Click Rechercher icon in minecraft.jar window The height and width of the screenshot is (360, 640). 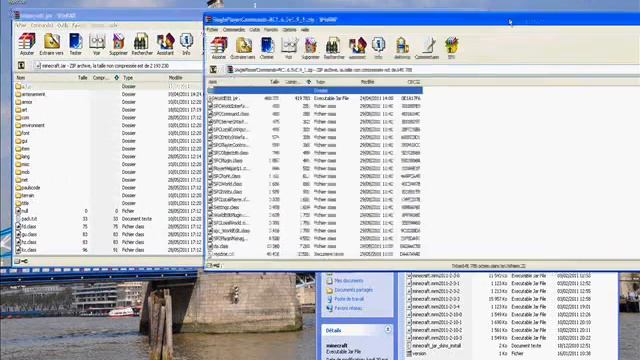pos(142,44)
